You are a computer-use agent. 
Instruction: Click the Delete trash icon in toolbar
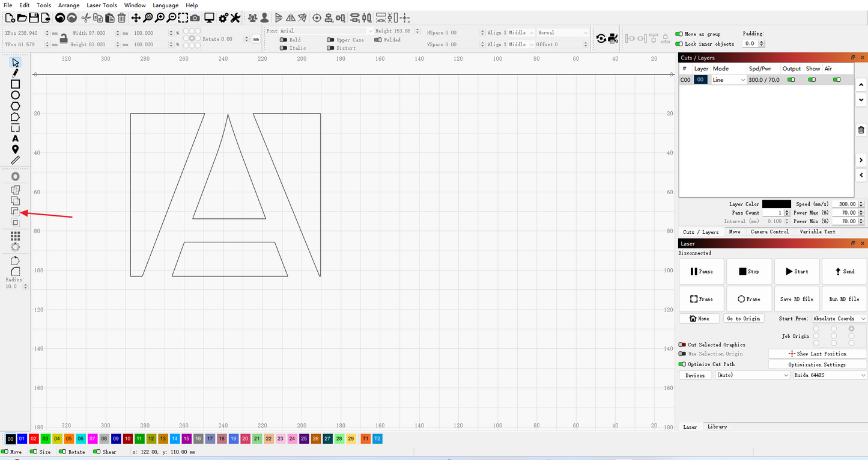pyautogui.click(x=122, y=18)
